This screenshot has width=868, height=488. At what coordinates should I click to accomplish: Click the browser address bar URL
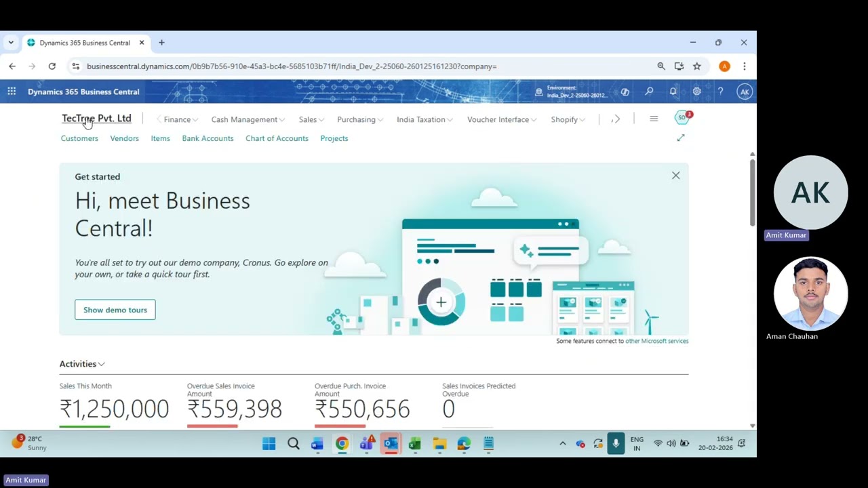pyautogui.click(x=292, y=66)
